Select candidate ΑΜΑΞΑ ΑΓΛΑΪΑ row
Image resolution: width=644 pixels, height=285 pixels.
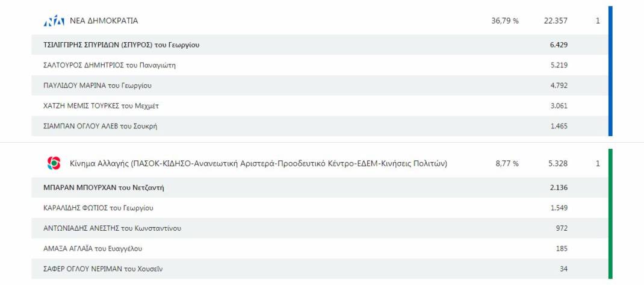[320, 248]
